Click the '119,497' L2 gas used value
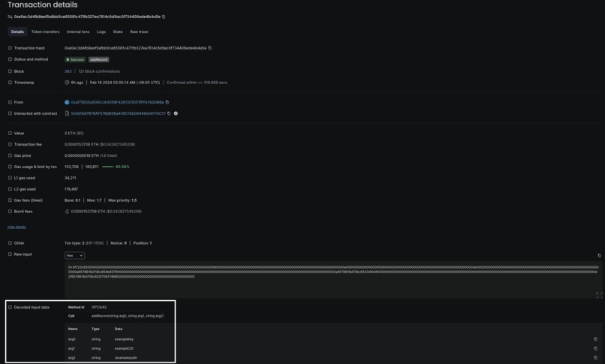Image resolution: width=605 pixels, height=364 pixels. [71, 189]
